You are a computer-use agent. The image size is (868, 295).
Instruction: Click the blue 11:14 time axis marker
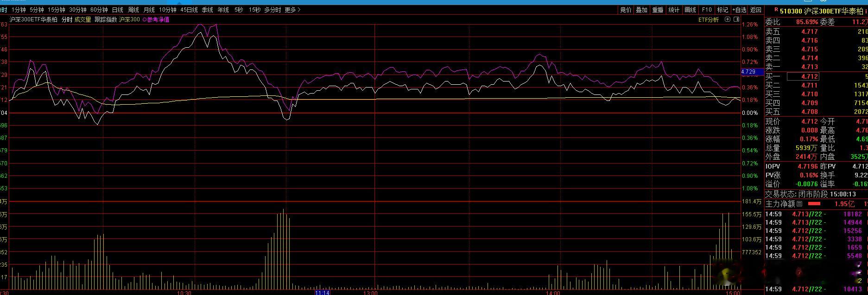pos(323,293)
